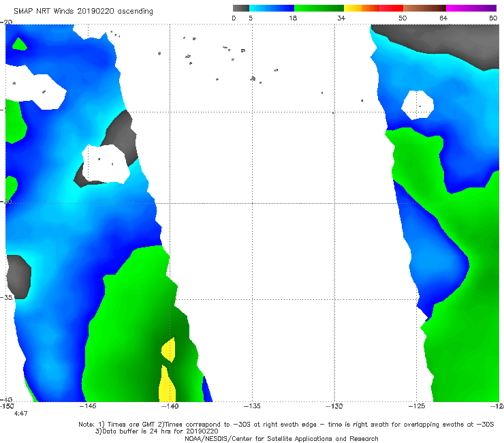The image size is (504, 443).
Task: Click the longitude label '-125'
Action: pos(417,406)
